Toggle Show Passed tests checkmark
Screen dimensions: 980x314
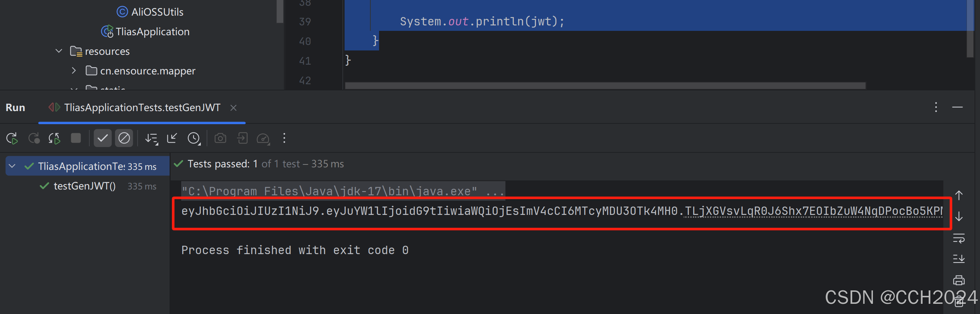pyautogui.click(x=102, y=138)
